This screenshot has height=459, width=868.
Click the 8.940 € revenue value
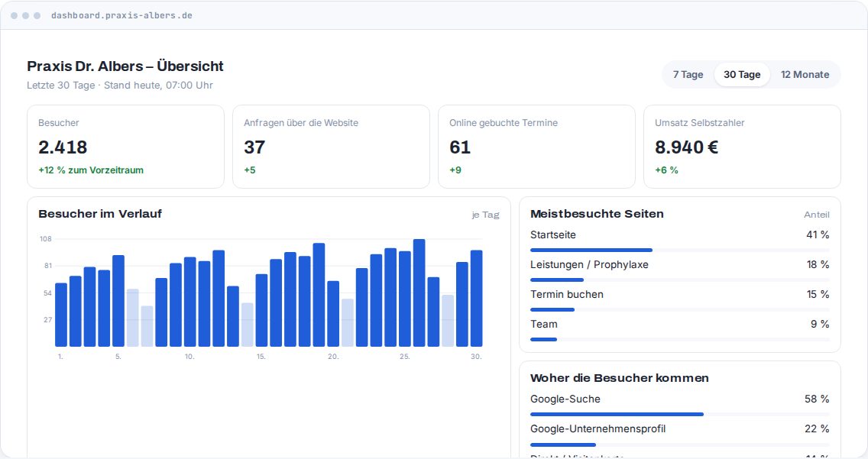686,147
